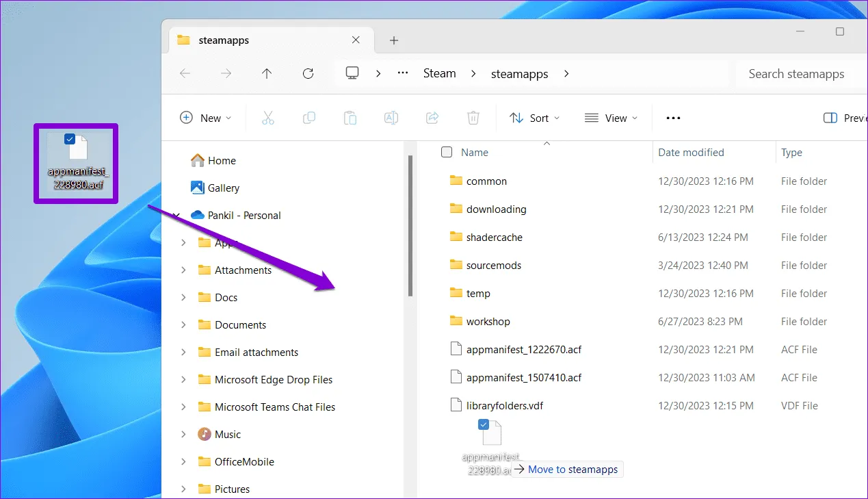Click the navigation pane vertical scrollbar
This screenshot has height=499, width=868.
[410, 226]
